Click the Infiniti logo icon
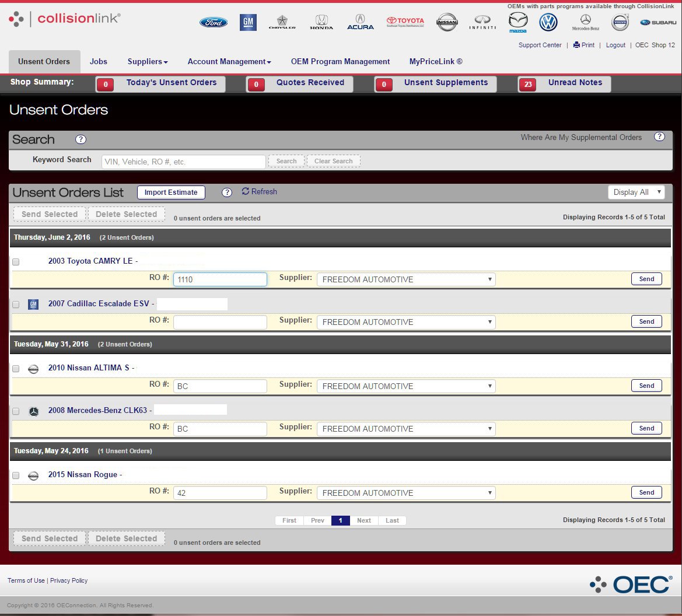The width and height of the screenshot is (682, 616). 482,22
